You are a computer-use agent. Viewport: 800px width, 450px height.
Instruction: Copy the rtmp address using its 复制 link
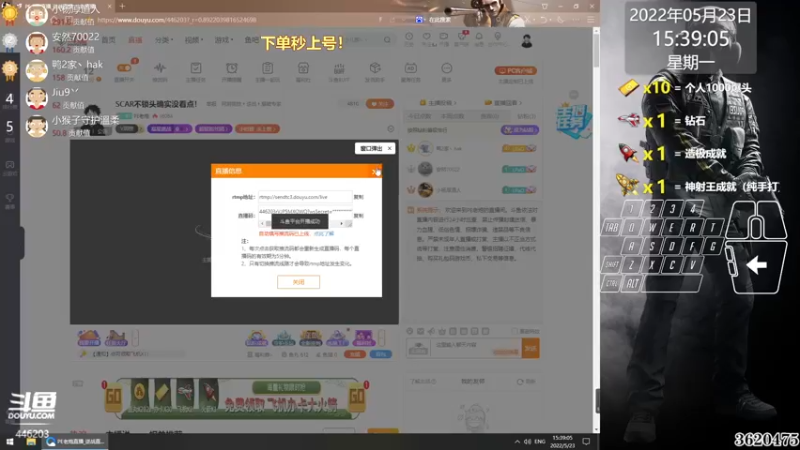click(359, 197)
